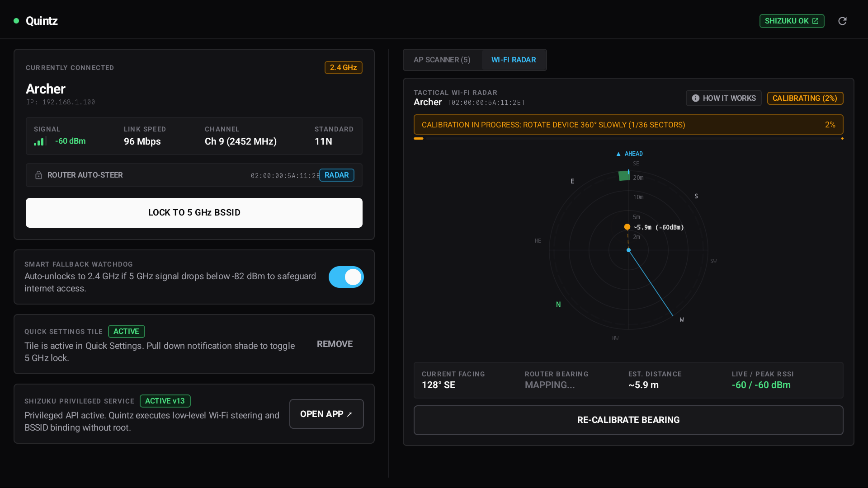
Task: Click the lock icon next to Router Auto-Steer
Action: click(38, 175)
